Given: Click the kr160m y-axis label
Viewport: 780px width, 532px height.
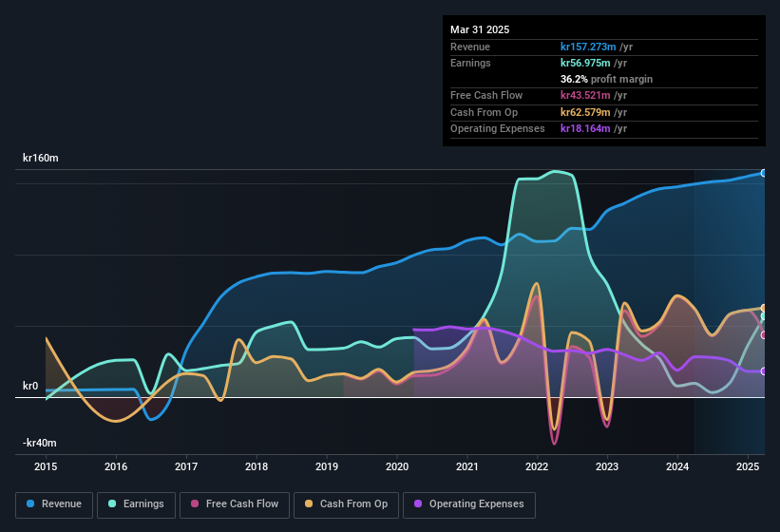Looking at the screenshot, I should point(40,158).
